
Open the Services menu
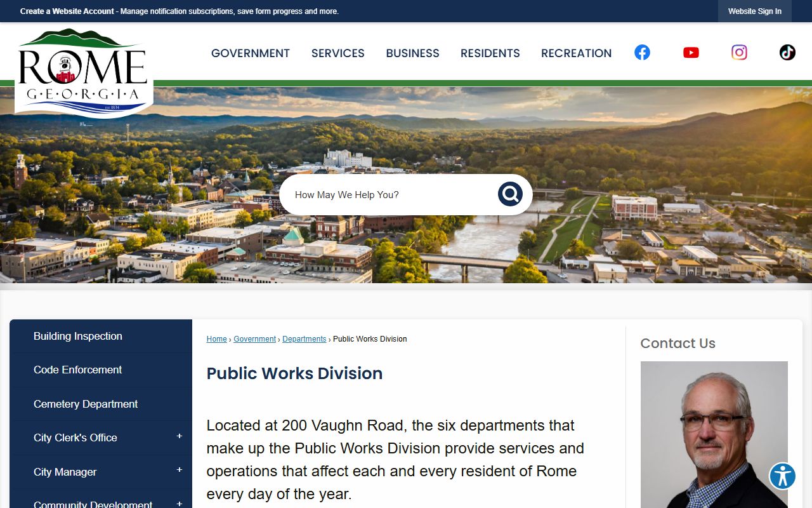click(x=338, y=53)
